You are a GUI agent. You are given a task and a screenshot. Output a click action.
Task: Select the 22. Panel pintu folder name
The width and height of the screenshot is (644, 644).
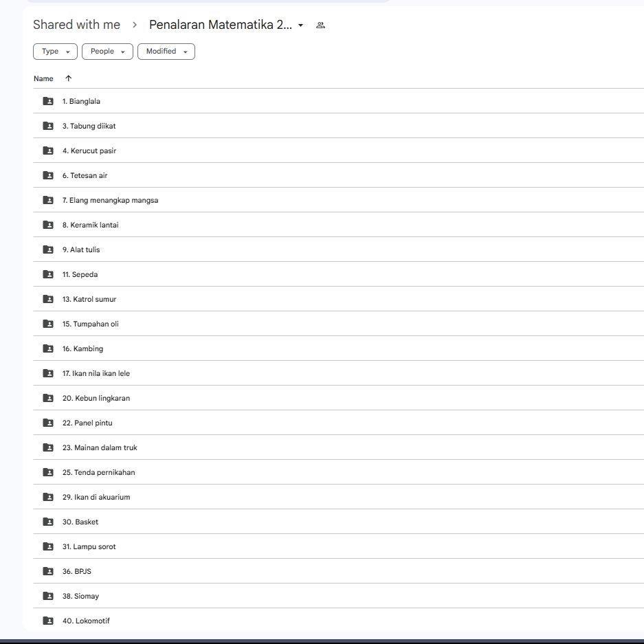coord(87,423)
